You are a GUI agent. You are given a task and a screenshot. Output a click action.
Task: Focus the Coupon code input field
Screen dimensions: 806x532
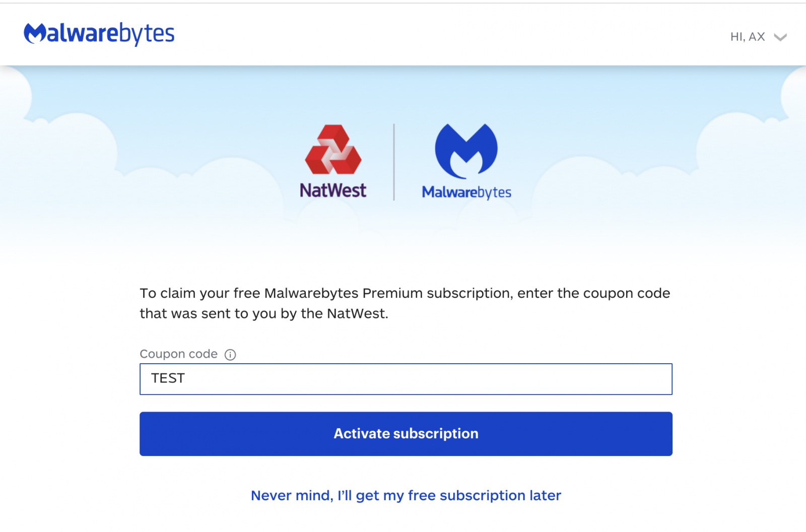406,379
